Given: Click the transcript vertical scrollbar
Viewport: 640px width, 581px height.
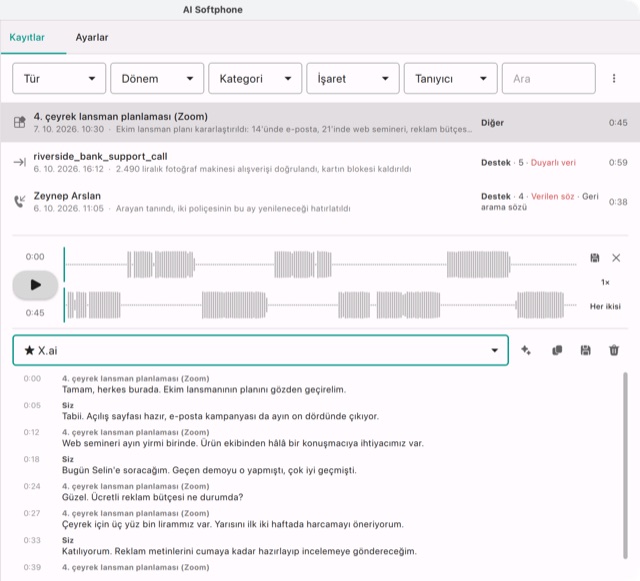Looking at the screenshot, I should click(x=625, y=465).
